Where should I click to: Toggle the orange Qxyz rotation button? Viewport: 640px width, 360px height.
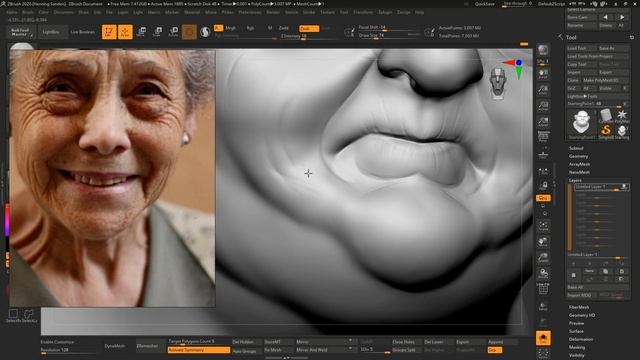tap(543, 198)
